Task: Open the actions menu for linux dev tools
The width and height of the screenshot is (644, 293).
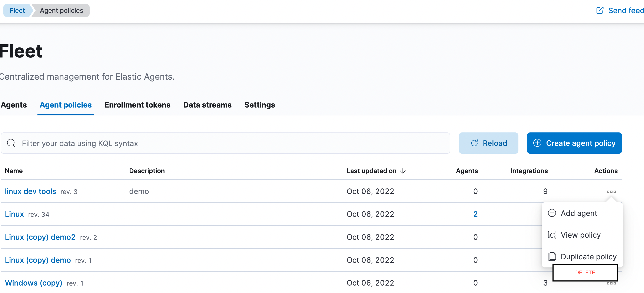Action: coord(611,191)
